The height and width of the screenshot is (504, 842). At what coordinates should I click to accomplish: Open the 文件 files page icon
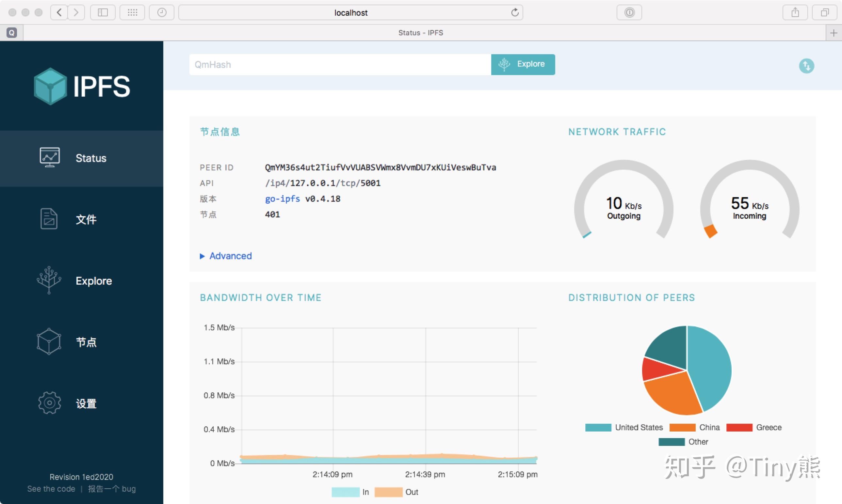click(x=49, y=219)
